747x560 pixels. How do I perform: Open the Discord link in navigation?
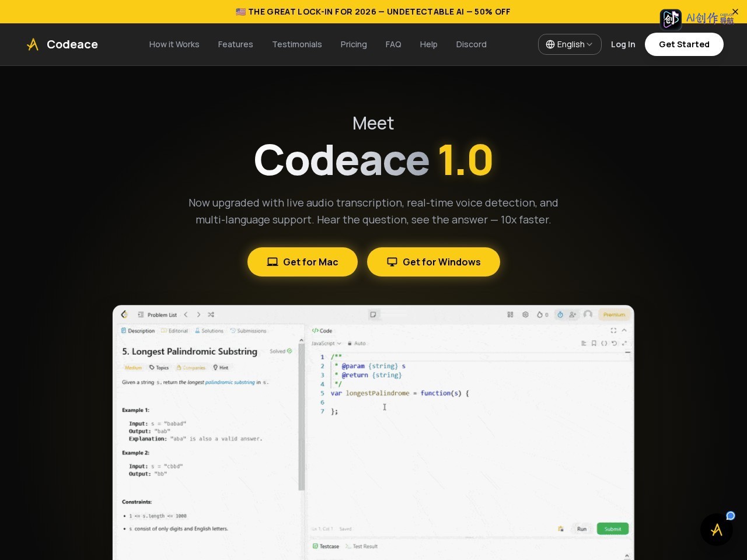point(471,44)
